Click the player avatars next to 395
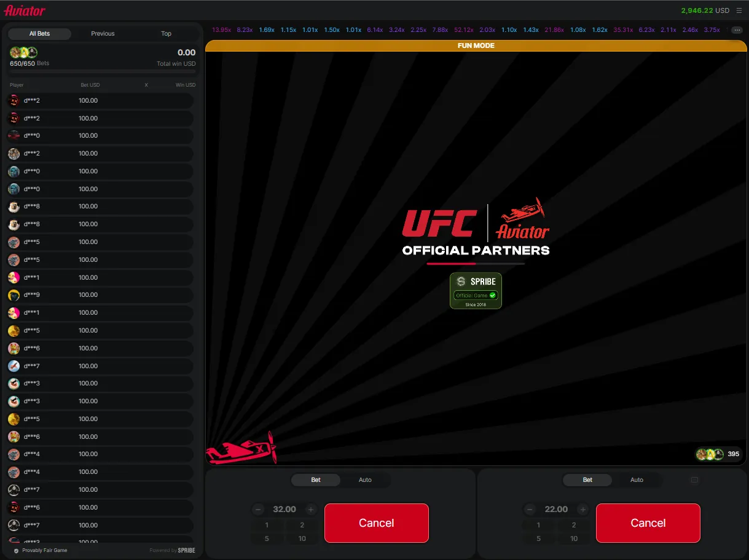The width and height of the screenshot is (749, 560). coord(710,454)
